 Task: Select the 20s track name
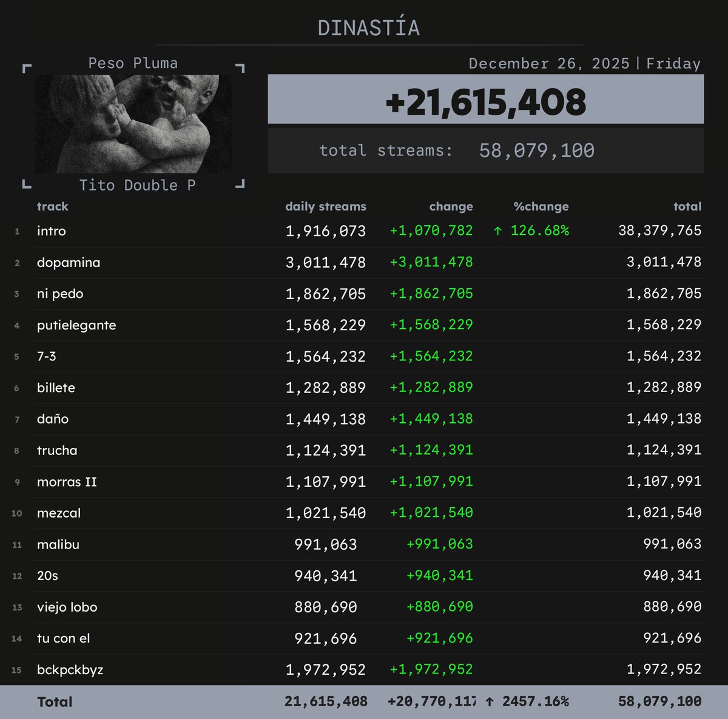coord(47,576)
